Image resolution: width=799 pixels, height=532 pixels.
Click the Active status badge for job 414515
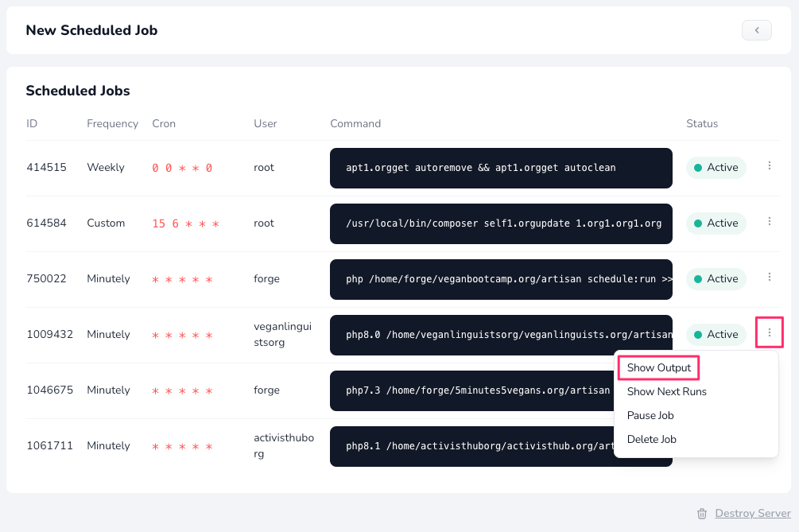coord(716,167)
